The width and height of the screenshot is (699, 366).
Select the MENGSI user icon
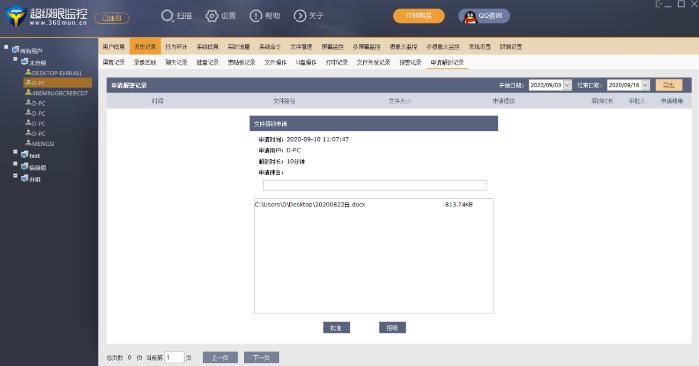[29, 143]
